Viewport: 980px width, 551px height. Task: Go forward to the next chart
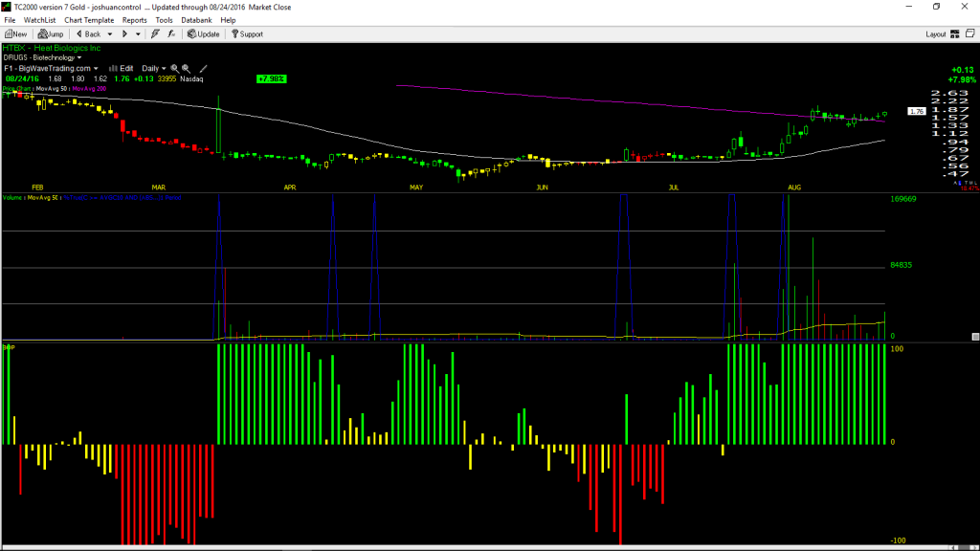click(x=124, y=34)
